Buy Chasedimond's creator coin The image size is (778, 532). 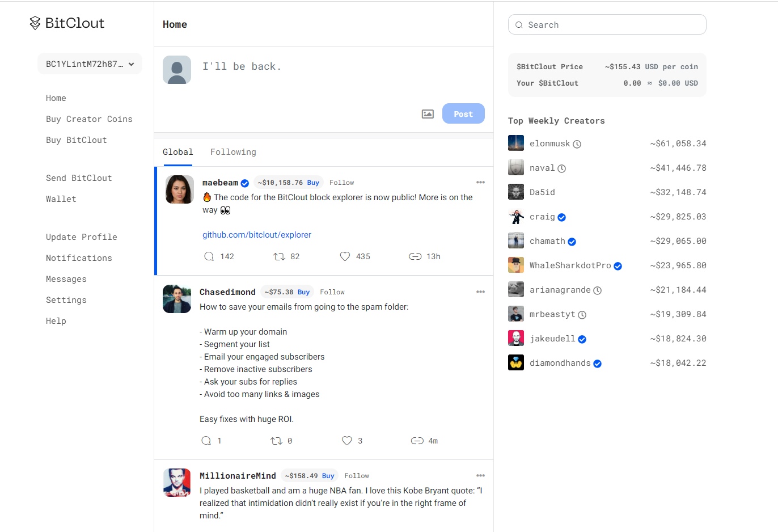(303, 292)
